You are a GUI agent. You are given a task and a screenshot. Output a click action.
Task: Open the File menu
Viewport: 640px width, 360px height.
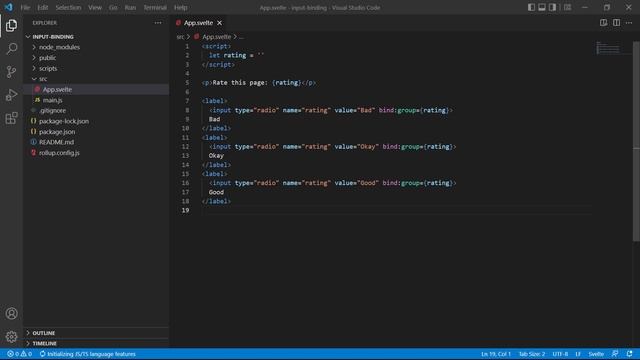click(25, 7)
